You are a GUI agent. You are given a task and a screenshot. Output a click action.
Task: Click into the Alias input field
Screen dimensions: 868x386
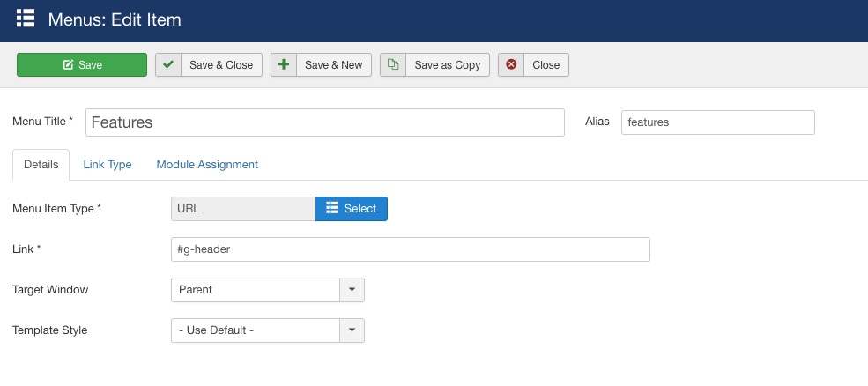pos(718,122)
